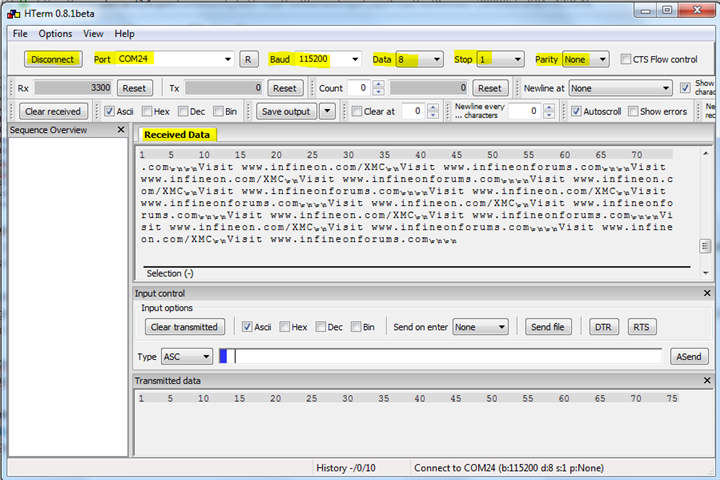Open the Baud rate dropdown
Image resolution: width=720 pixels, height=480 pixels.
(354, 59)
